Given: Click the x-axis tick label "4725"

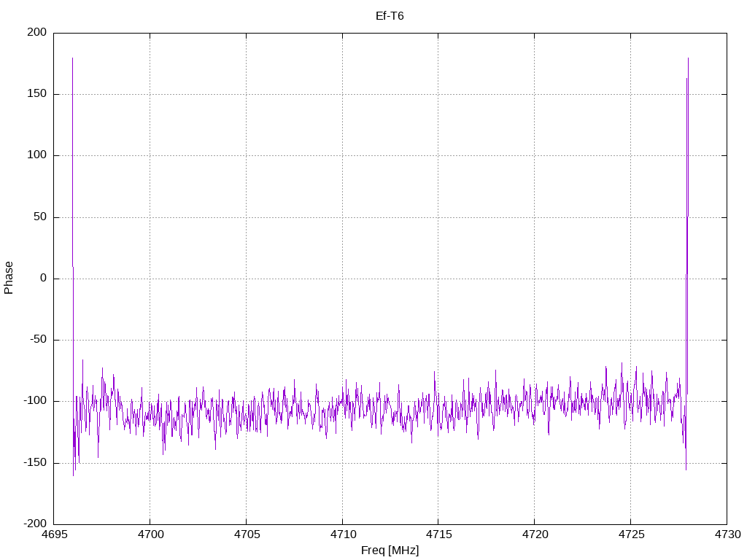Looking at the screenshot, I should pyautogui.click(x=631, y=534).
